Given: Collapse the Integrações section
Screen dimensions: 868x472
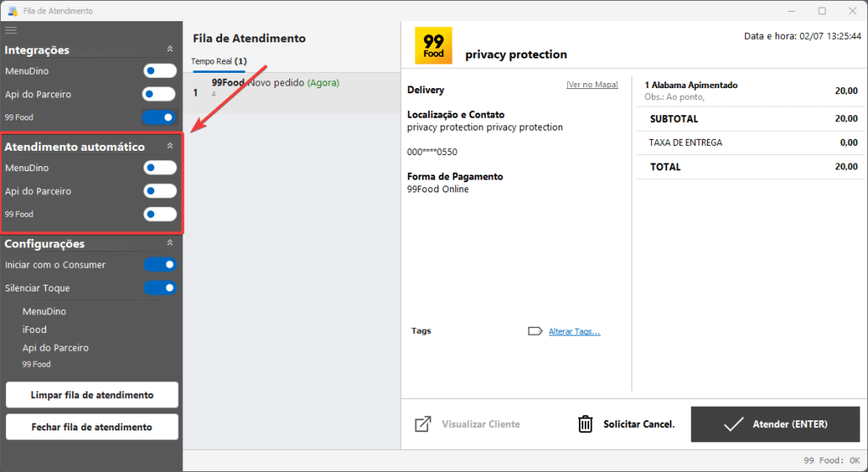Looking at the screenshot, I should point(170,50).
